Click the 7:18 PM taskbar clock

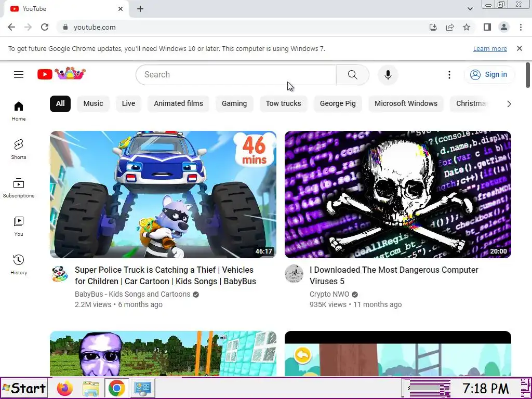coord(485,388)
